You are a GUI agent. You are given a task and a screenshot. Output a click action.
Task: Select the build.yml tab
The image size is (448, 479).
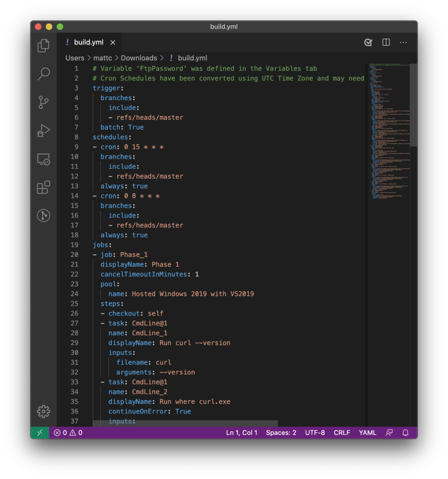[89, 42]
